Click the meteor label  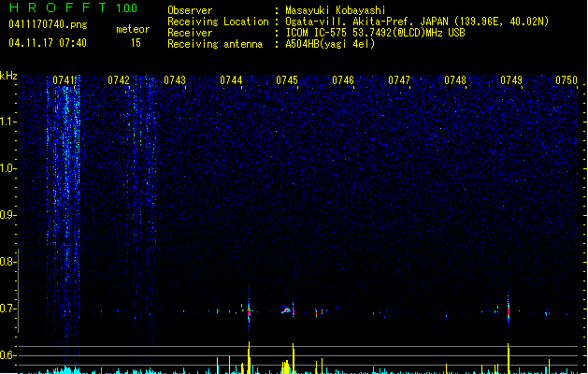[x=133, y=29]
